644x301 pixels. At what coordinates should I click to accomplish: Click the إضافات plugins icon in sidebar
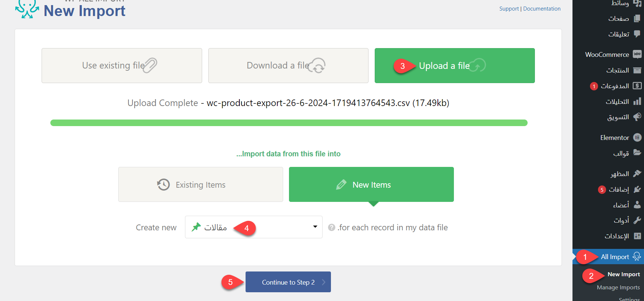[637, 189]
